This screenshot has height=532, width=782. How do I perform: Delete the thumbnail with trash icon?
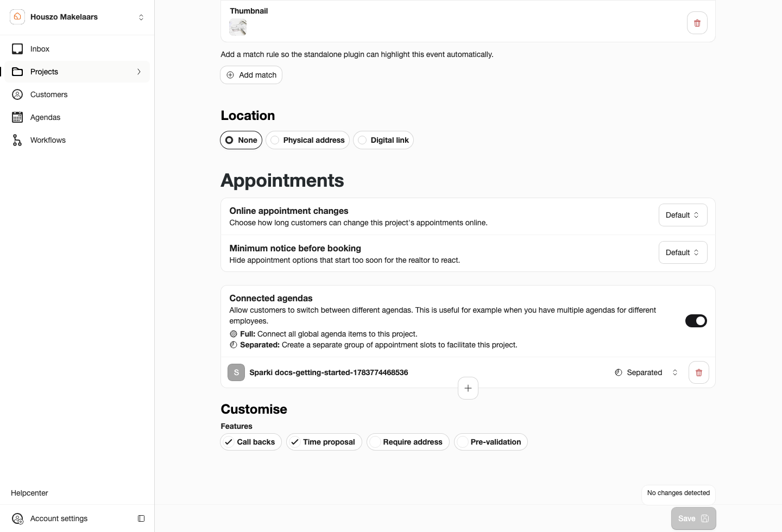(x=697, y=23)
